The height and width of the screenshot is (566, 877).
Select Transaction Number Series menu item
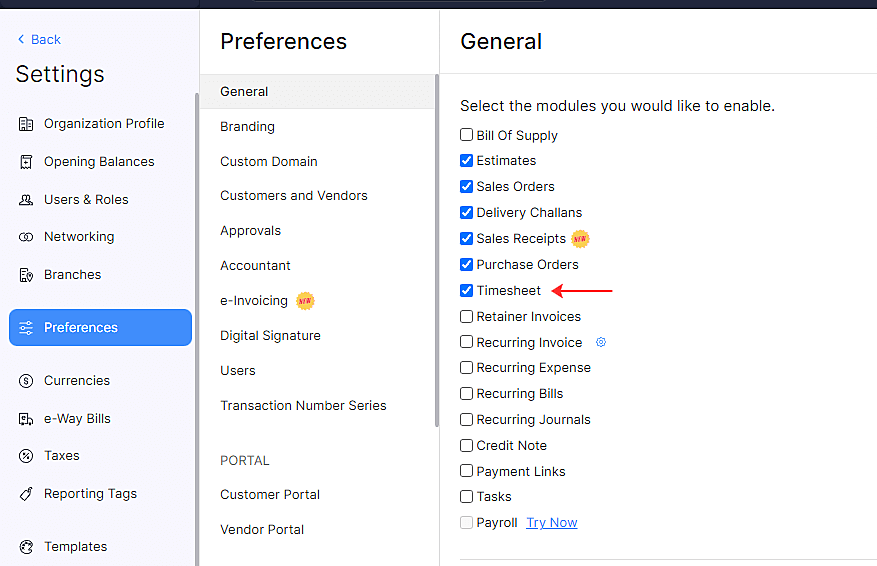(303, 406)
